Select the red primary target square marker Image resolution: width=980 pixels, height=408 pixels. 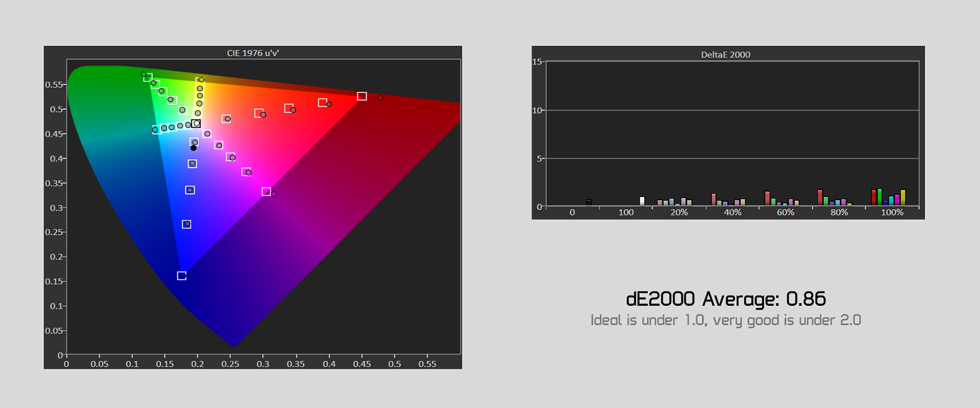(x=362, y=96)
